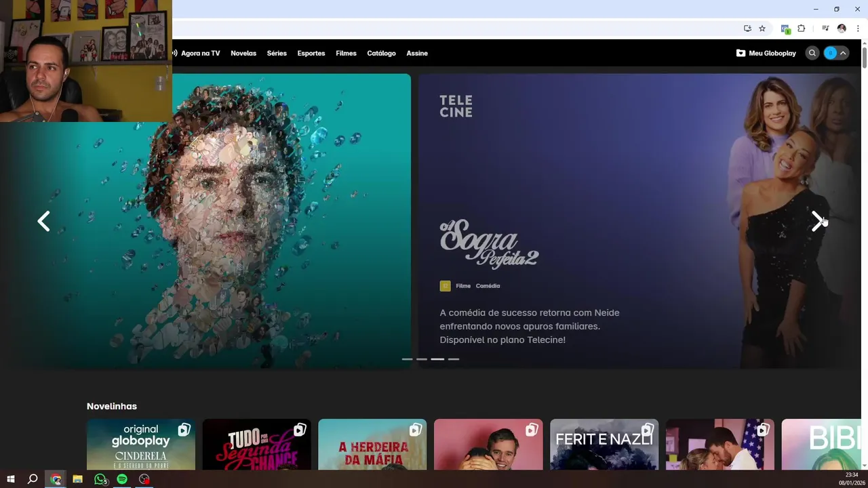Click the Telecine logo on banner
The width and height of the screenshot is (868, 488).
456,106
